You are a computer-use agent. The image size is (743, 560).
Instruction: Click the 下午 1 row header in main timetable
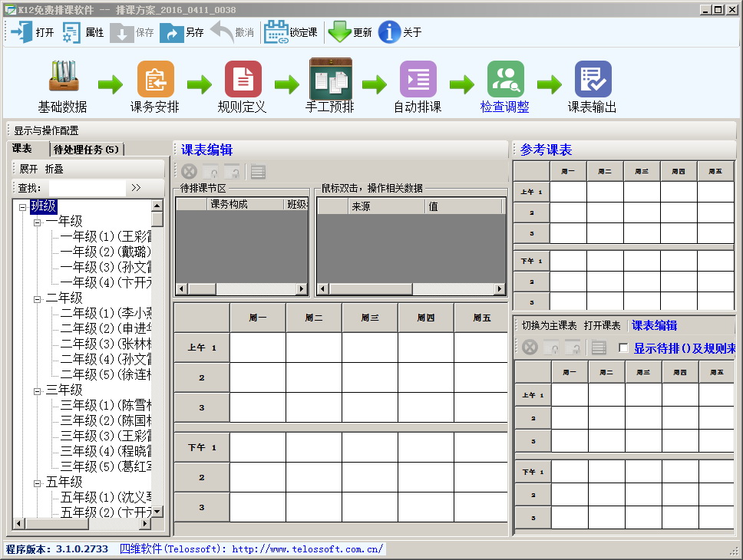(x=202, y=447)
